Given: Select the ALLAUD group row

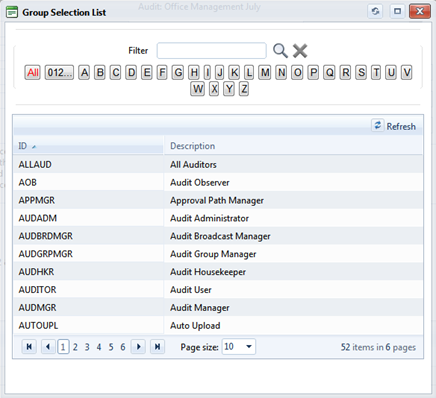Looking at the screenshot, I should 218,164.
